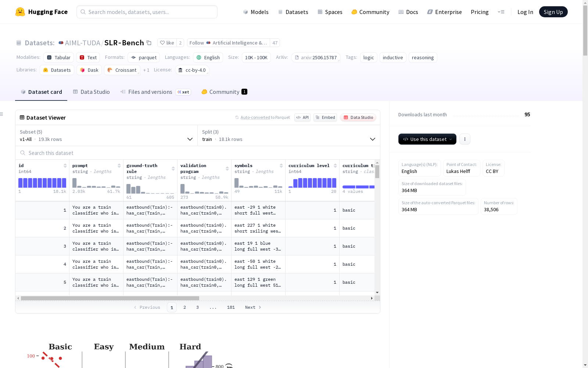Image resolution: width=588 pixels, height=368 pixels.
Task: Open the API button in Dataset Viewer
Action: point(302,117)
